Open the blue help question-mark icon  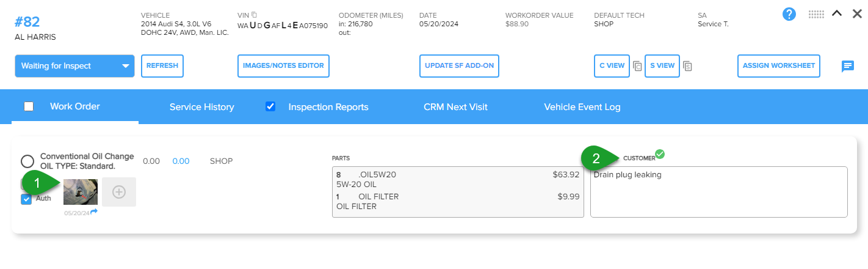(789, 15)
